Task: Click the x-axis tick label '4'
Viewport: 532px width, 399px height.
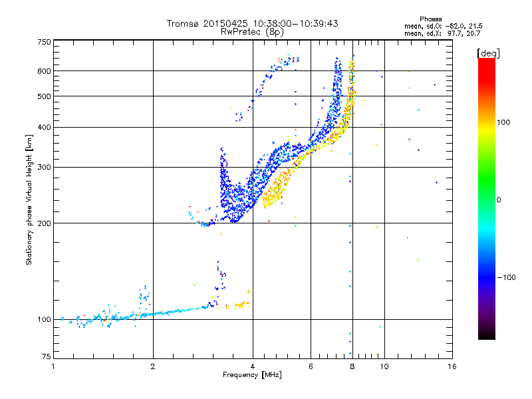Action: coord(253,366)
